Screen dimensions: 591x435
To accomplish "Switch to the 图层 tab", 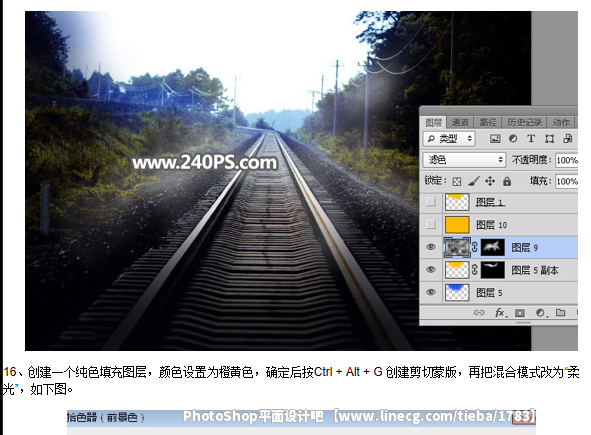I will tap(433, 123).
